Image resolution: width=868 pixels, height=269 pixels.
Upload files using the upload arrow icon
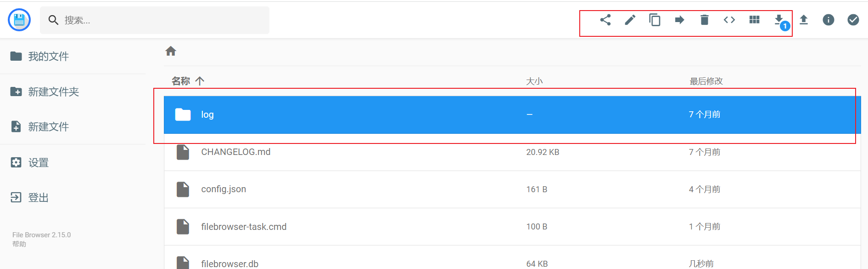[804, 20]
